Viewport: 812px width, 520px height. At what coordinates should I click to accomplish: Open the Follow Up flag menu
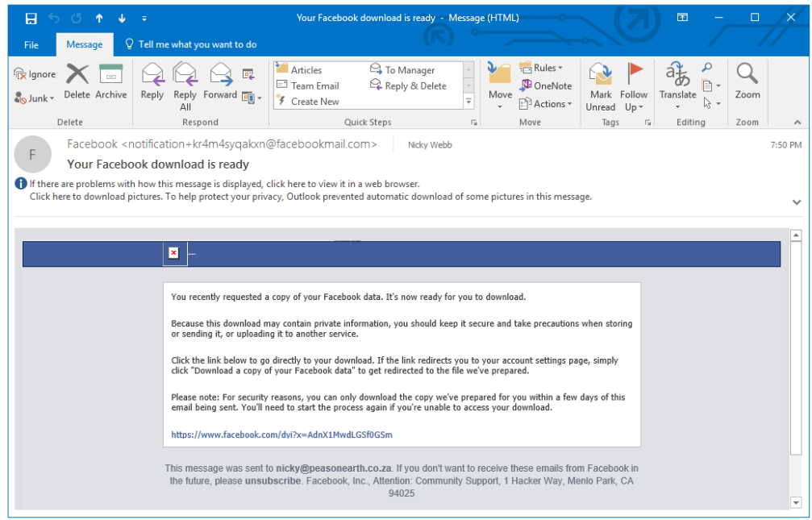click(x=634, y=86)
